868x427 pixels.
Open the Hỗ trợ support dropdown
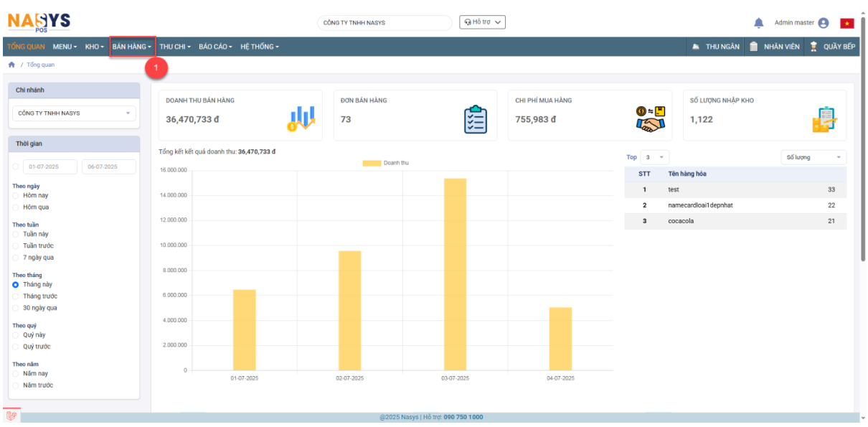482,22
